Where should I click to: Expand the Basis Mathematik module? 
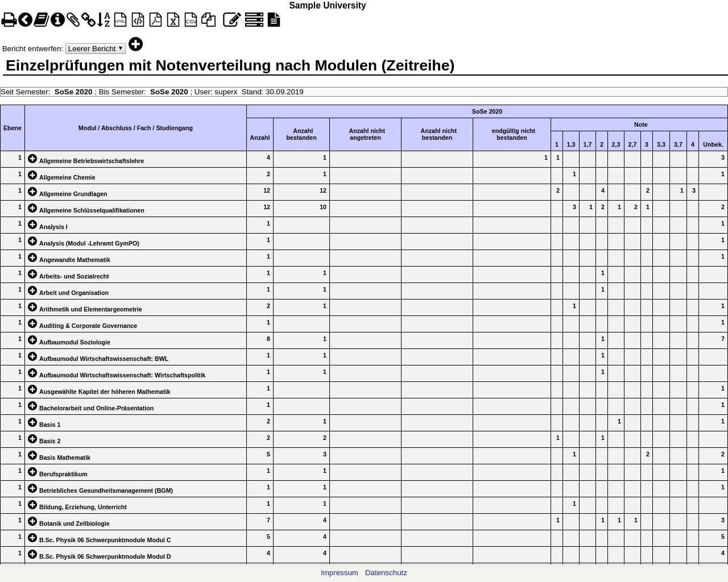click(x=32, y=455)
